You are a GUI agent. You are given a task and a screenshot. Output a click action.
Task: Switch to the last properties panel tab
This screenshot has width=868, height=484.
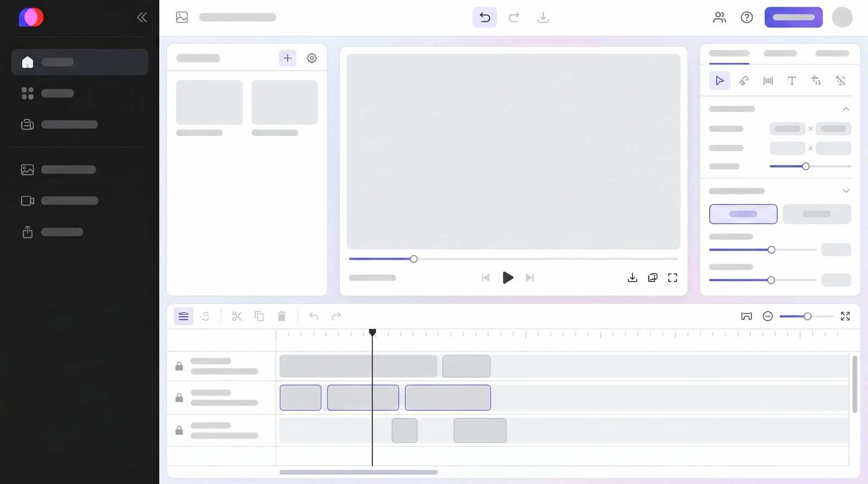(832, 53)
